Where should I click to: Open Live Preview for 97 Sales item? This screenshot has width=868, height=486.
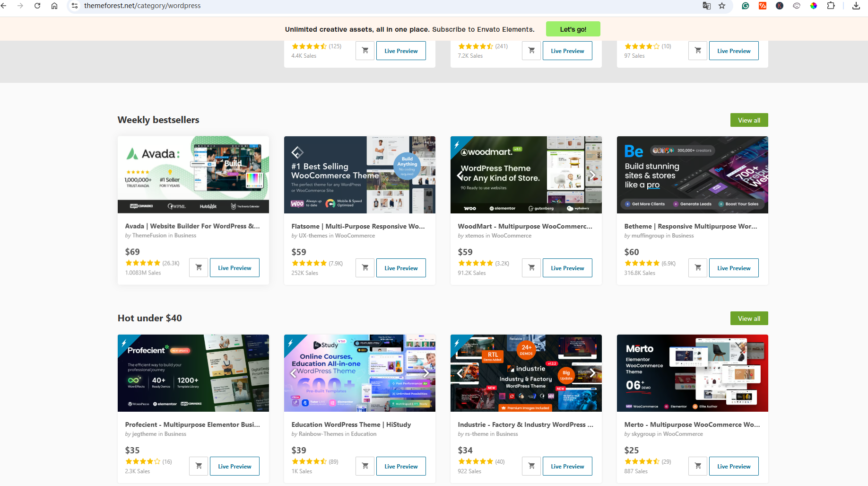click(x=734, y=51)
